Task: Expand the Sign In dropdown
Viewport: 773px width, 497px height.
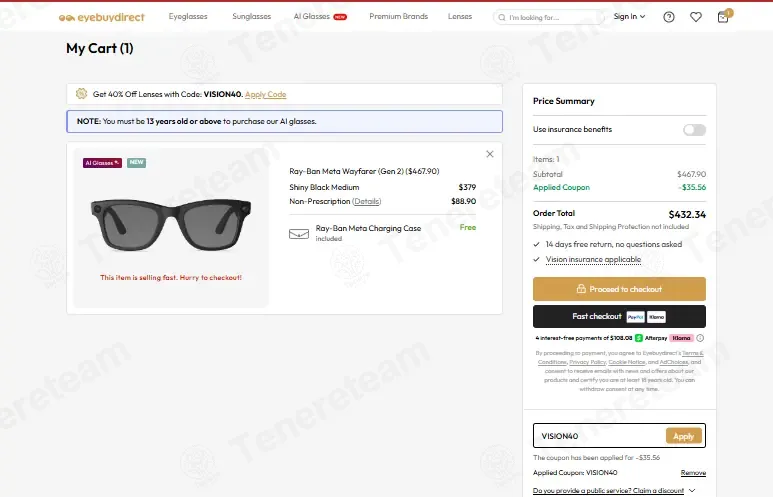Action: coord(629,17)
